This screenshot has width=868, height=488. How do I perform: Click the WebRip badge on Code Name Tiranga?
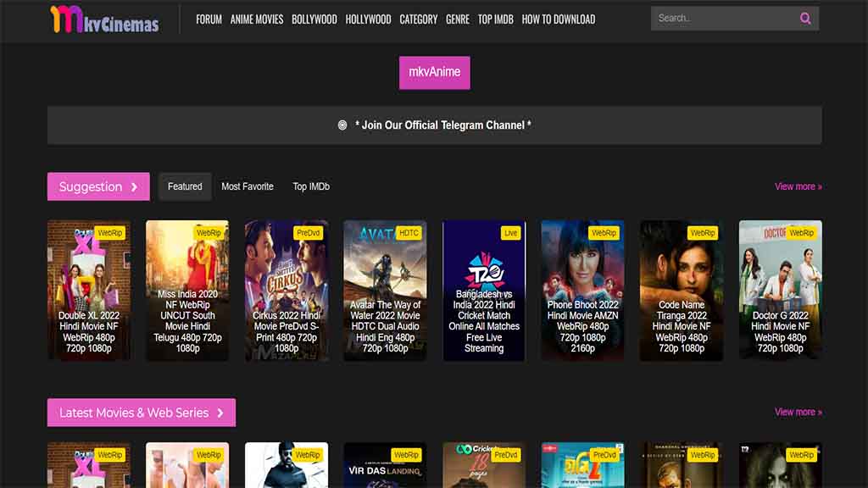(x=703, y=233)
